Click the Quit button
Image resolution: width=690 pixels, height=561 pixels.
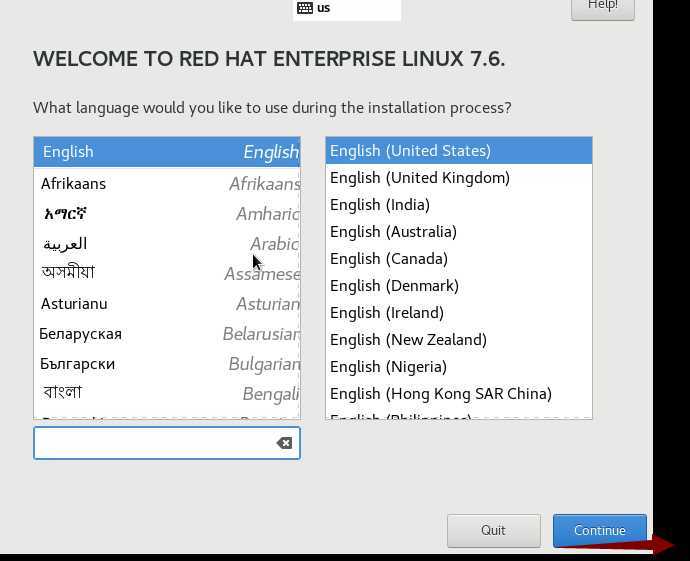pos(494,530)
